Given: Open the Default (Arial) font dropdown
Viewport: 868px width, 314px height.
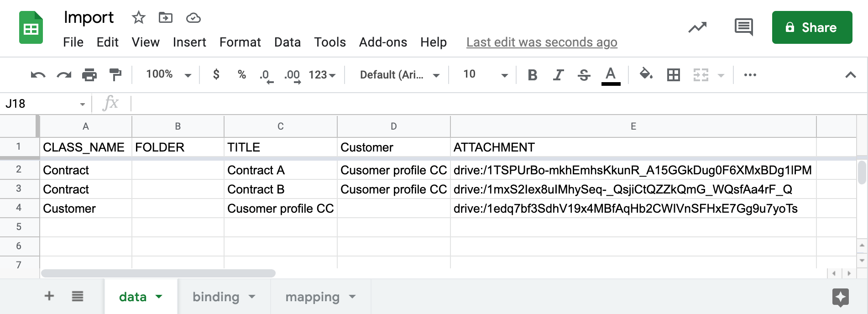Looking at the screenshot, I should point(399,75).
